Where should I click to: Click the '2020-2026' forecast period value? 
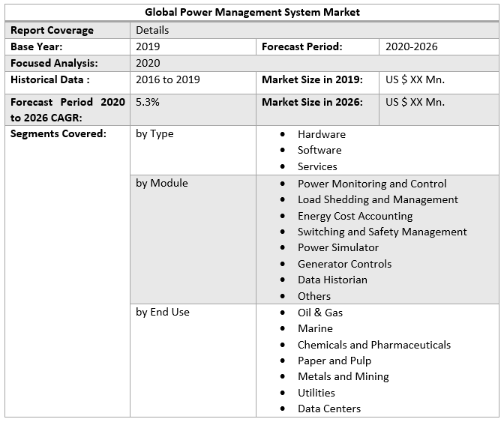click(x=412, y=46)
